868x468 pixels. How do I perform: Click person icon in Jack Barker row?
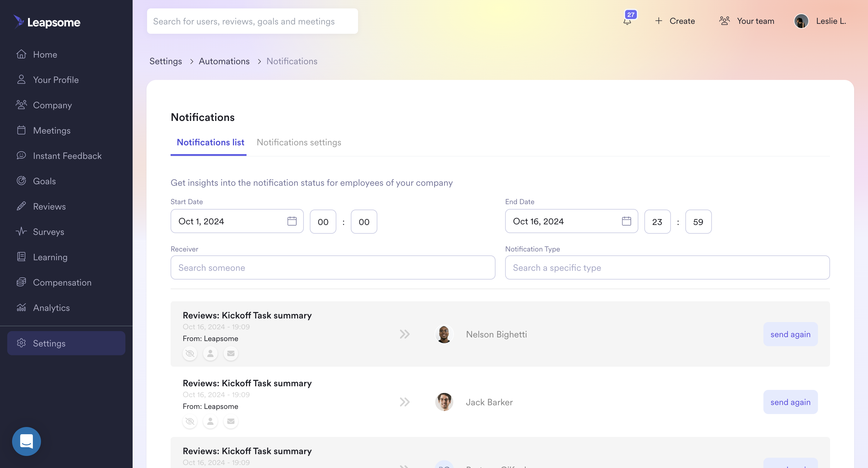pos(210,421)
